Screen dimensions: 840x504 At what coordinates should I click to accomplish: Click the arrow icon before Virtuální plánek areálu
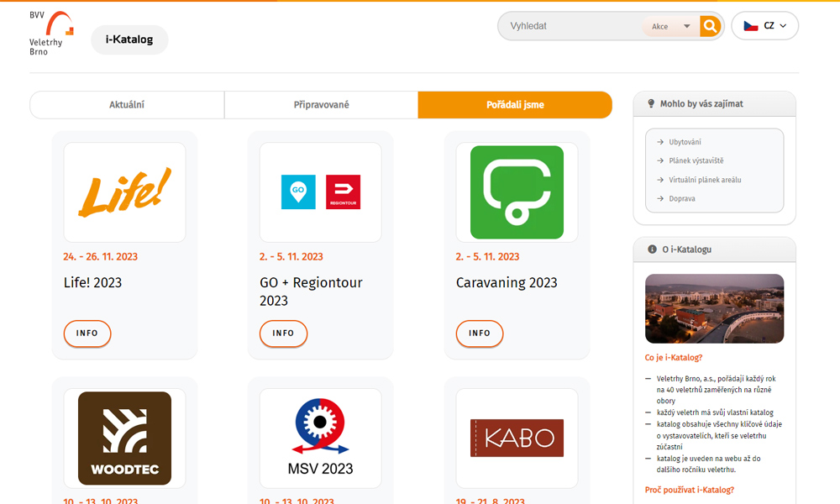point(660,180)
